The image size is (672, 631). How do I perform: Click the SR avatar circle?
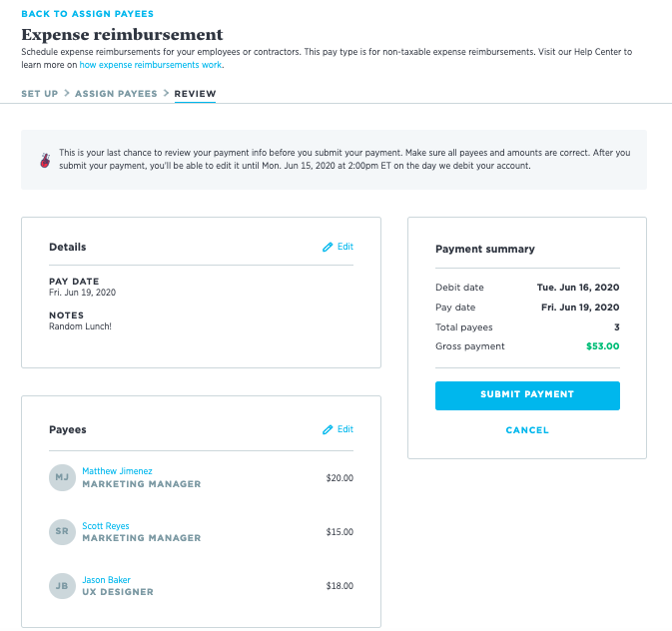62,532
